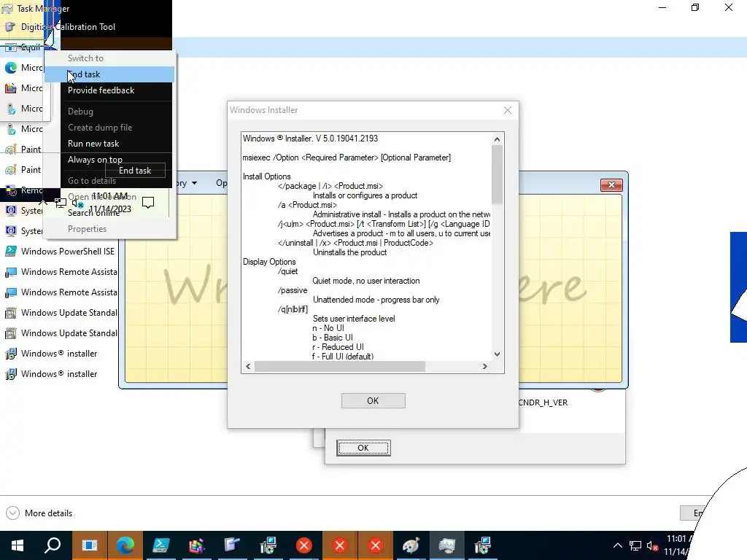Click the focused OK button in the rear dialog
The height and width of the screenshot is (560, 747).
[x=363, y=448]
